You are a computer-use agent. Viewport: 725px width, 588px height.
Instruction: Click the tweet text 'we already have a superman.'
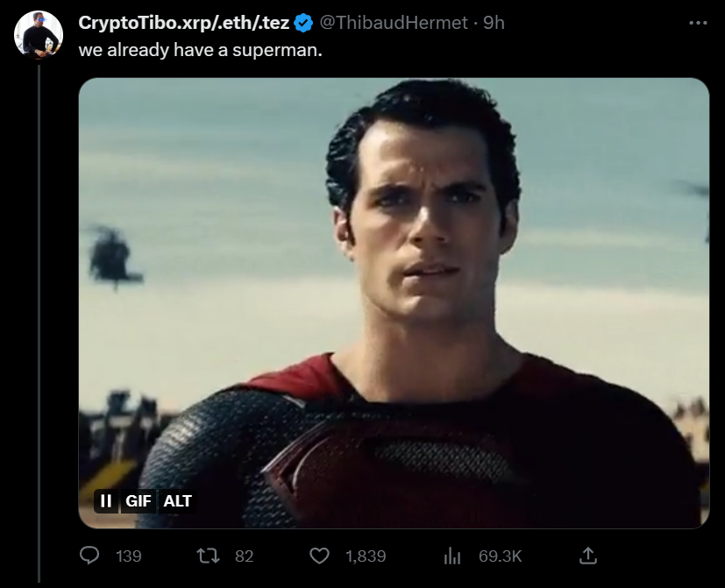[200, 50]
